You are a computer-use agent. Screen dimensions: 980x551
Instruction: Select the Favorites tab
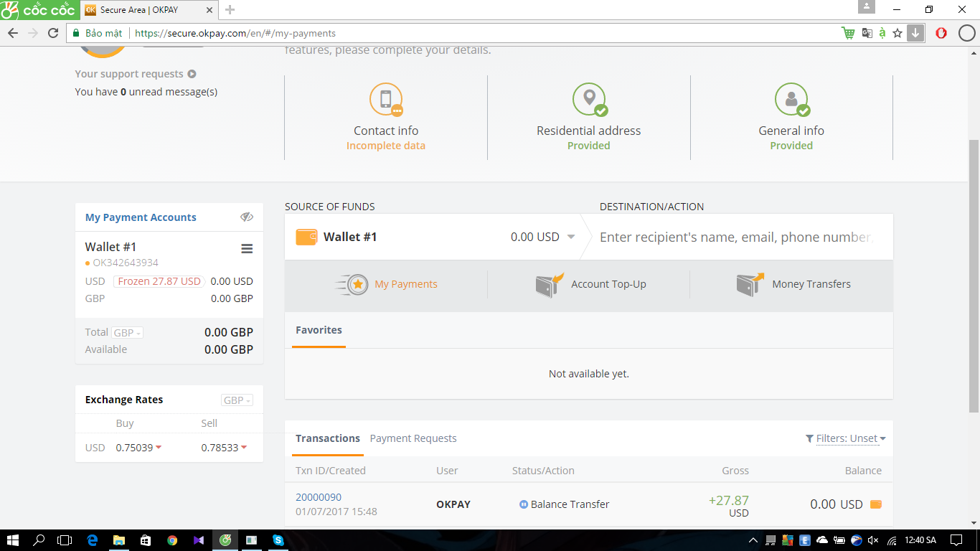(x=319, y=330)
